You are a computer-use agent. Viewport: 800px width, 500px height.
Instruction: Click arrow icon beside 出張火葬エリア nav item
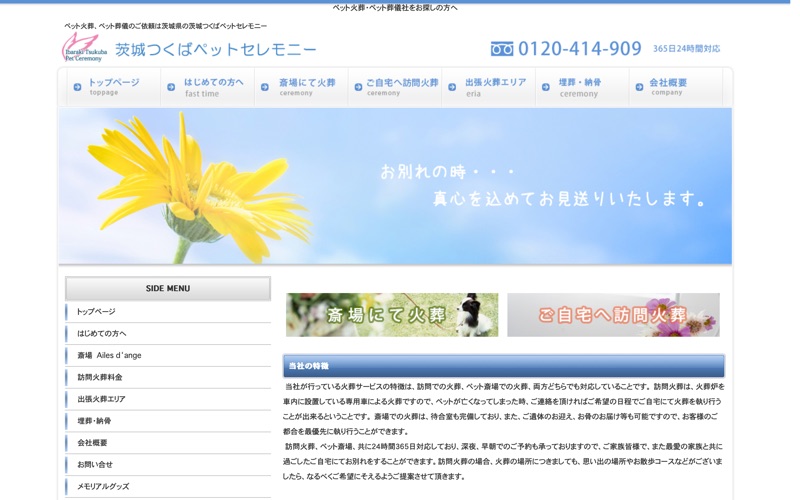(x=452, y=87)
